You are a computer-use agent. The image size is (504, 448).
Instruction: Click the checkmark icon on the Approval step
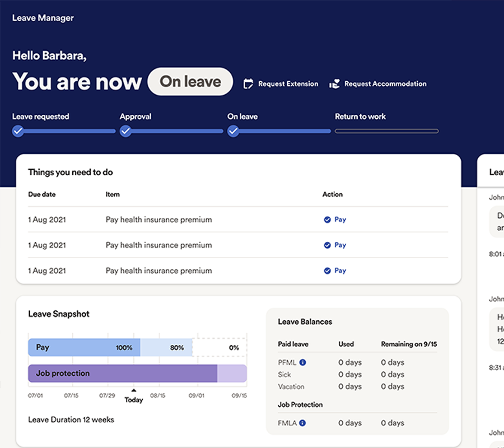click(x=126, y=131)
